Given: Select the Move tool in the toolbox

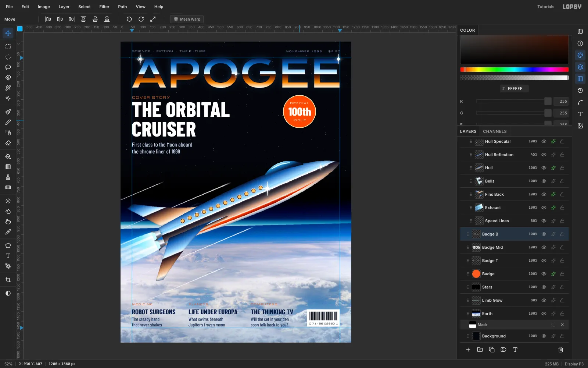Looking at the screenshot, I should (8, 33).
